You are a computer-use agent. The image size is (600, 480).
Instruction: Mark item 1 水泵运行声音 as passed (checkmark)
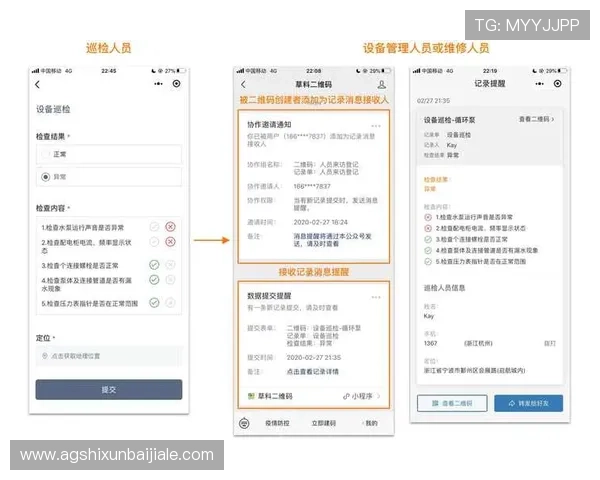point(154,227)
